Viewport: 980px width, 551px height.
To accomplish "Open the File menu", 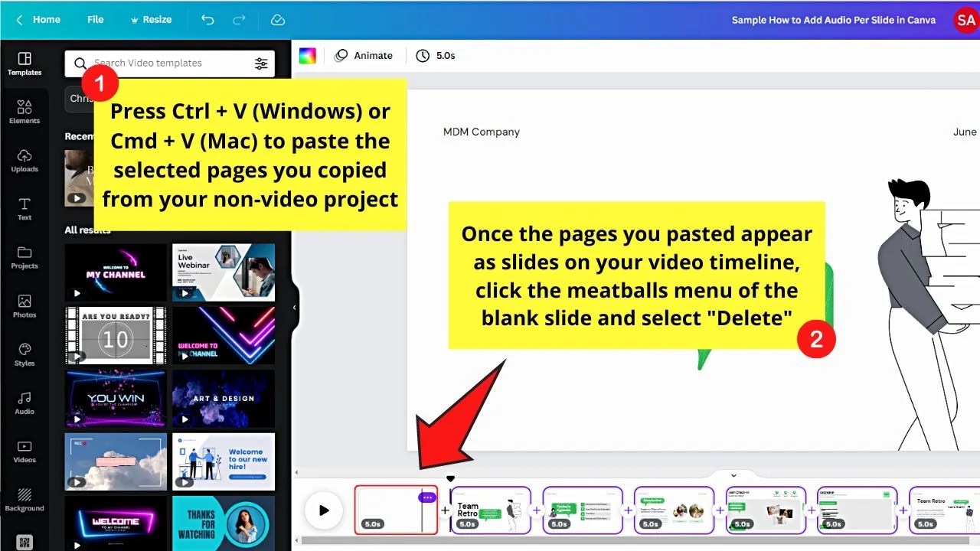I will pos(95,19).
